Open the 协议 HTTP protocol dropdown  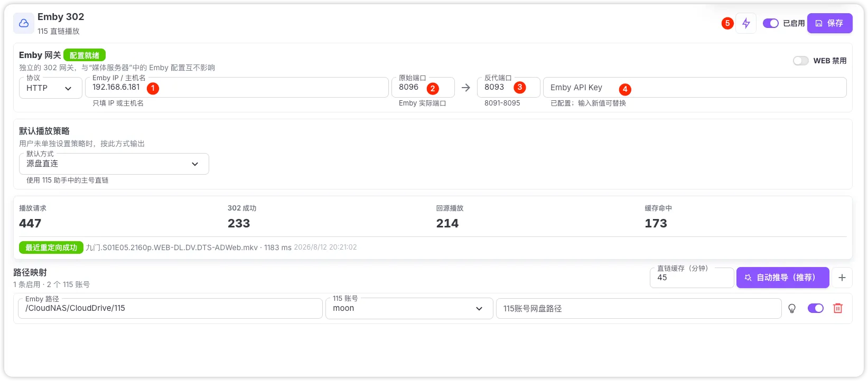coord(51,88)
